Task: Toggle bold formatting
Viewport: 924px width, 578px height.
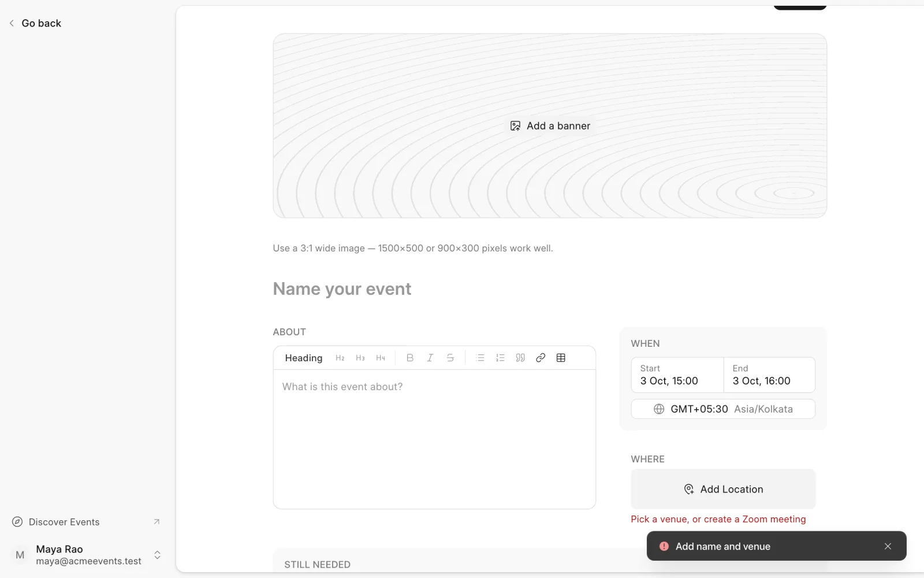Action: 410,358
